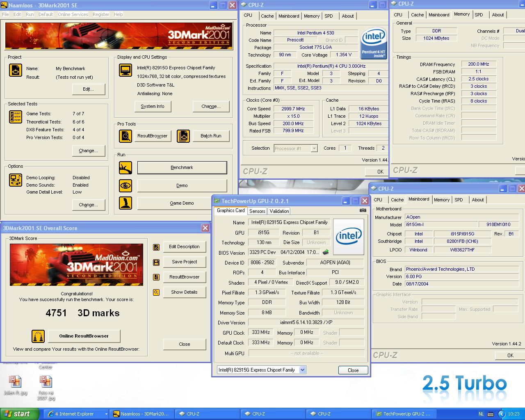Click the Intel Pentium 4 HT logo in CPU-Z
525x420 pixels.
[x=374, y=43]
